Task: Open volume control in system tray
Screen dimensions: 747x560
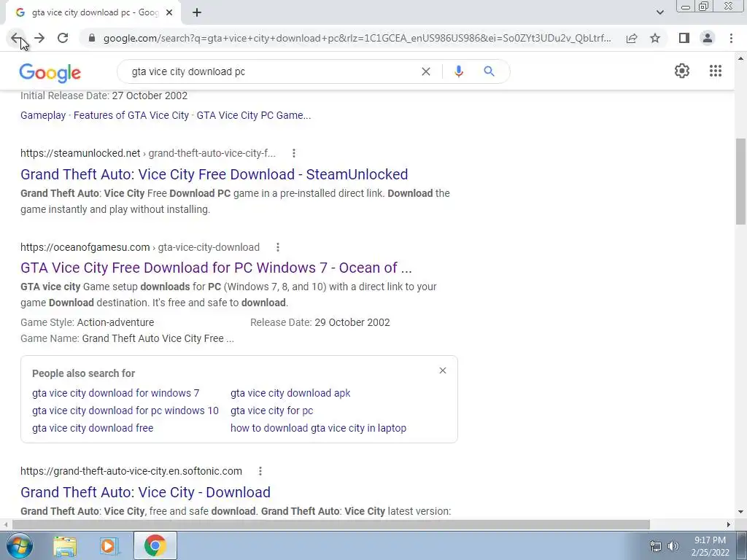Action: pyautogui.click(x=673, y=545)
